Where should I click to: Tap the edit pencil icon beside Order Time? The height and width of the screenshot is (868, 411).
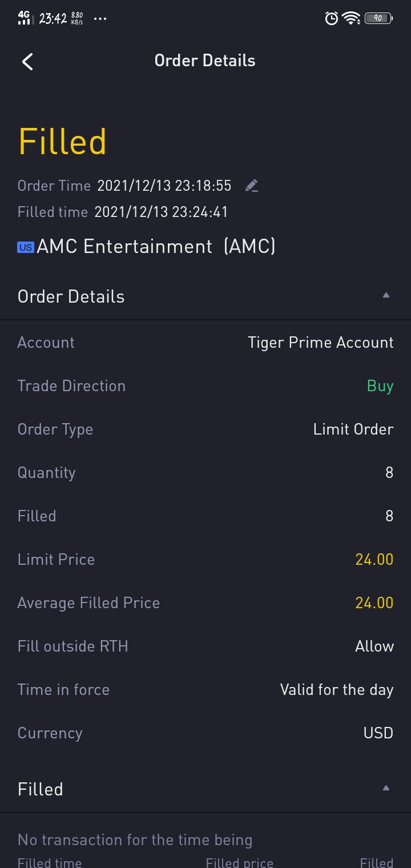pyautogui.click(x=251, y=186)
